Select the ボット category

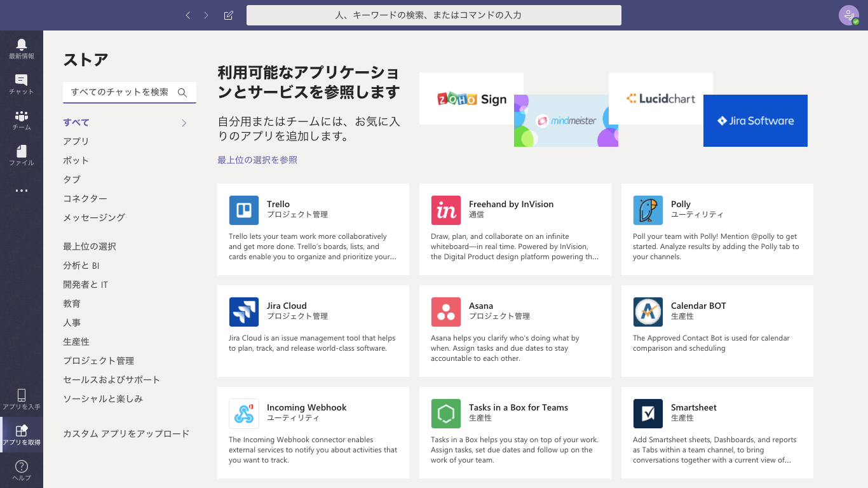tap(76, 161)
